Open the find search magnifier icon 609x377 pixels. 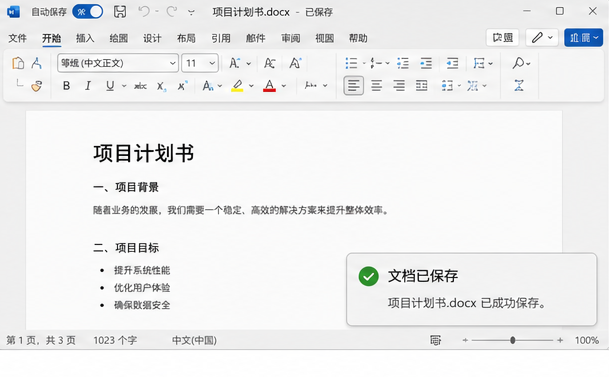pyautogui.click(x=519, y=63)
